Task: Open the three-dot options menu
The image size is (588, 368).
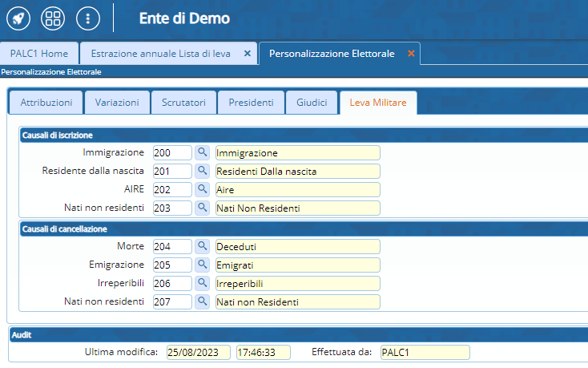Action: coord(88,18)
